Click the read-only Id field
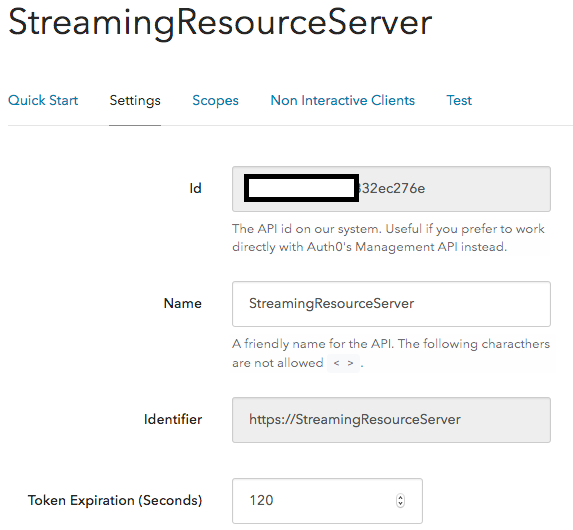The image size is (573, 530). tap(391, 189)
